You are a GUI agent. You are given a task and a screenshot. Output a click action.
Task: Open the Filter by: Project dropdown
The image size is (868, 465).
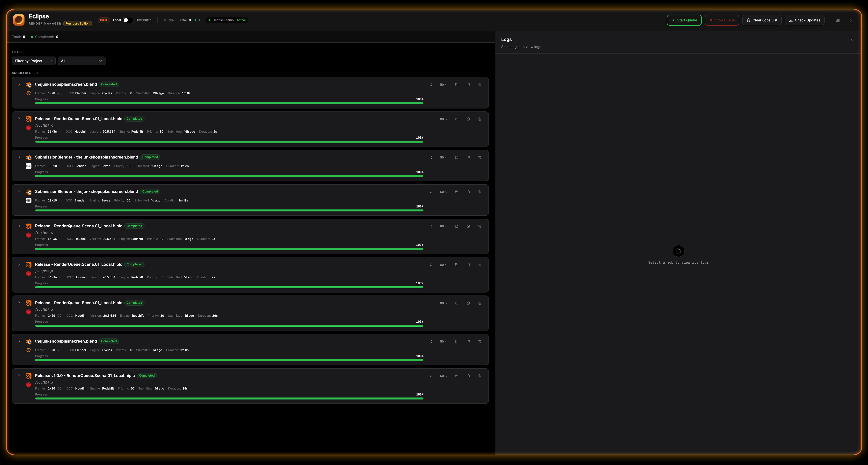click(x=33, y=61)
